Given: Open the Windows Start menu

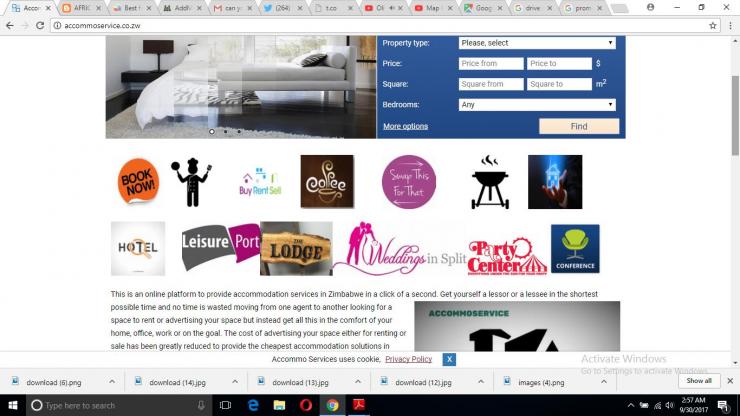Looking at the screenshot, I should pos(13,405).
